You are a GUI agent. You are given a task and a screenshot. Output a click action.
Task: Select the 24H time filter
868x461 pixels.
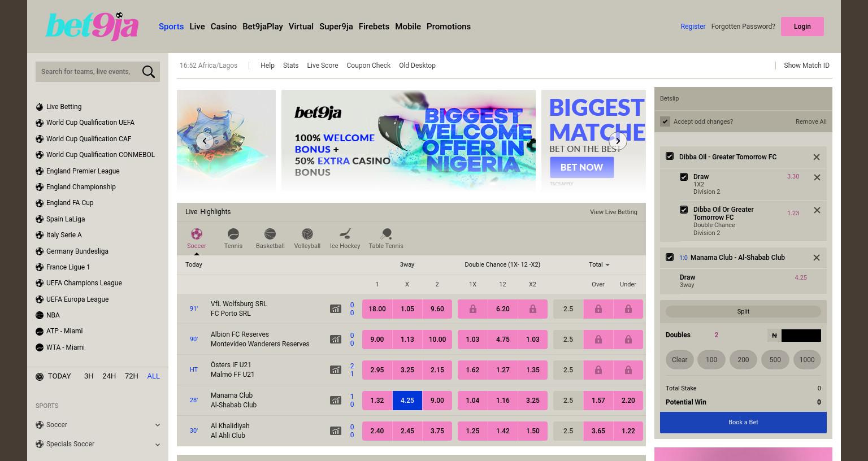tap(109, 376)
